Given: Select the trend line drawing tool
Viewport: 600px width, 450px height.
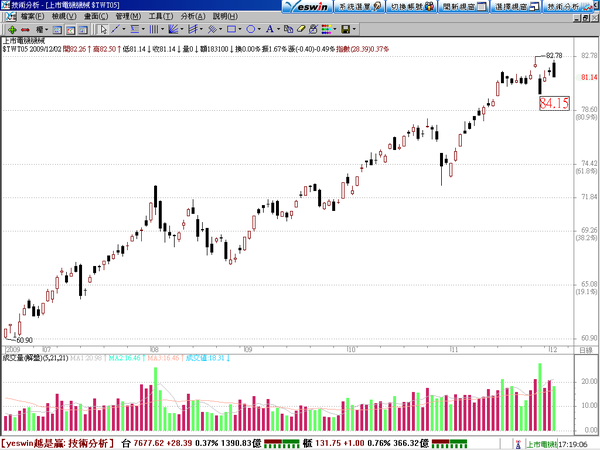Looking at the screenshot, I should (x=116, y=29).
